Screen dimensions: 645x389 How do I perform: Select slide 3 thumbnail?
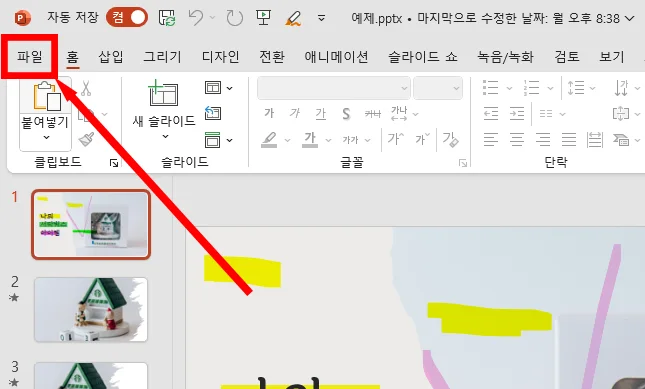coord(91,375)
